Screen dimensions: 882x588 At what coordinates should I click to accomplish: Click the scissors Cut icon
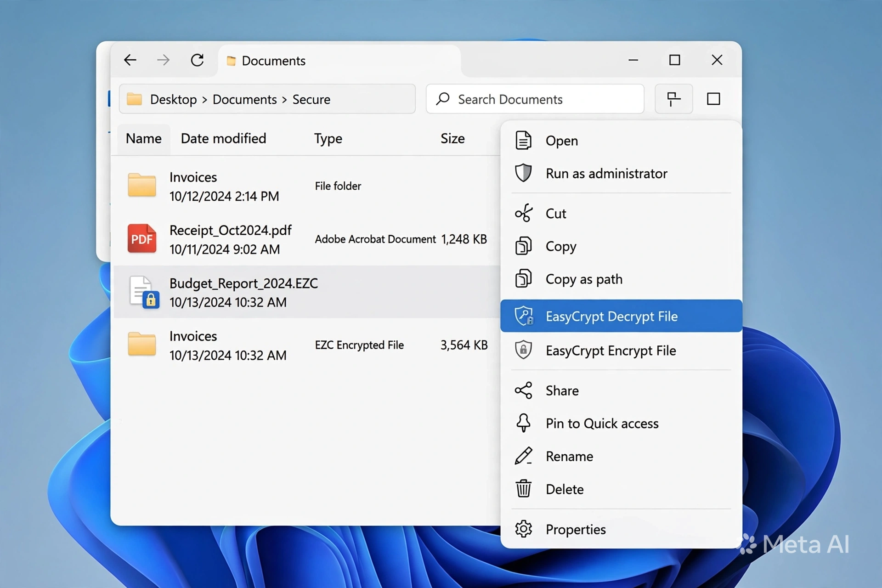[x=523, y=213]
